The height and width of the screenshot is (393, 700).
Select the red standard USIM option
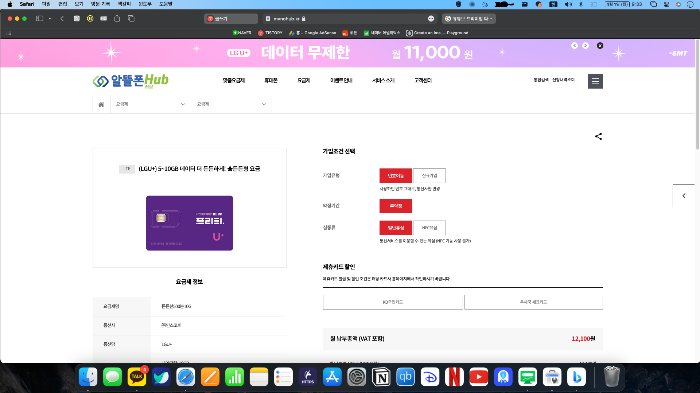click(396, 228)
